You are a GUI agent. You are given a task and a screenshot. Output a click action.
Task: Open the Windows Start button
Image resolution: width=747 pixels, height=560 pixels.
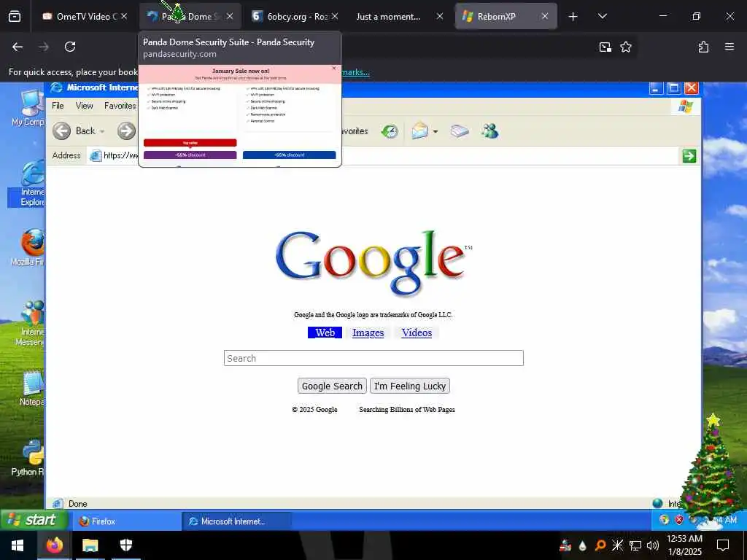(x=18, y=545)
